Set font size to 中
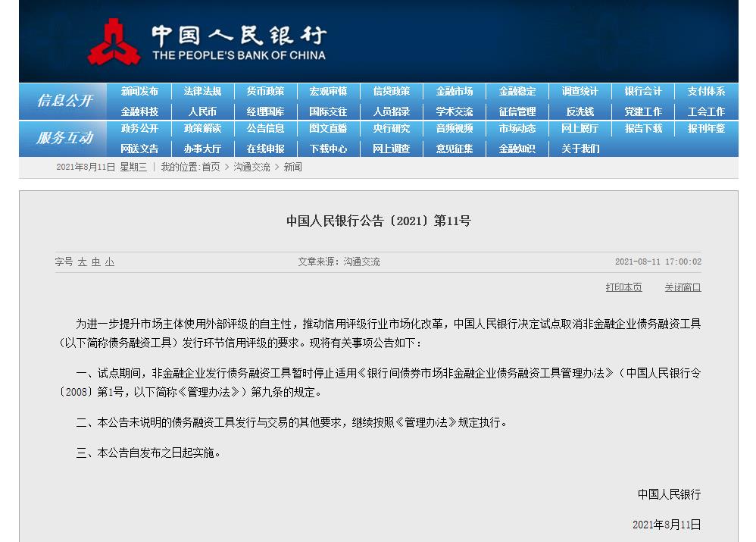The height and width of the screenshot is (542, 756). point(96,262)
